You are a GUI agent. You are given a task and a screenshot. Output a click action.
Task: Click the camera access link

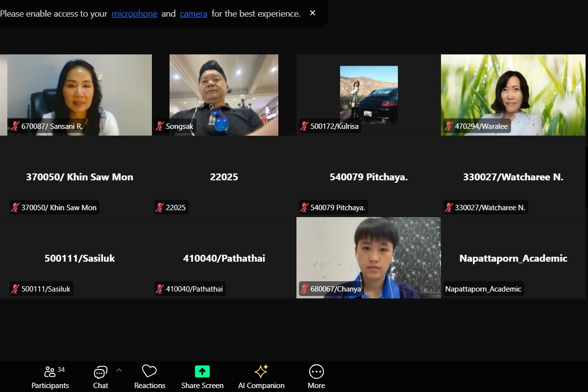(x=194, y=14)
